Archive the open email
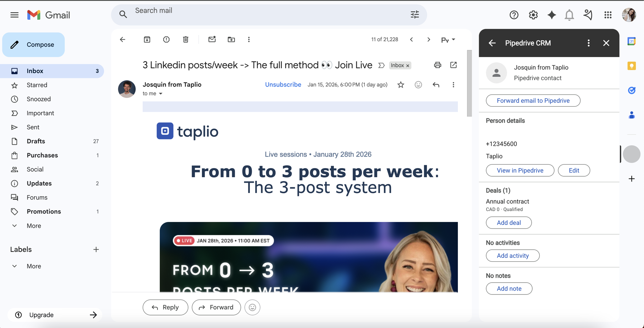The width and height of the screenshot is (644, 328). 147,39
